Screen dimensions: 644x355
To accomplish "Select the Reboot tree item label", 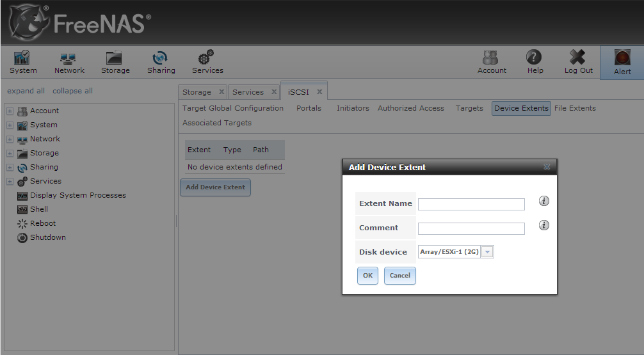I will tap(43, 223).
